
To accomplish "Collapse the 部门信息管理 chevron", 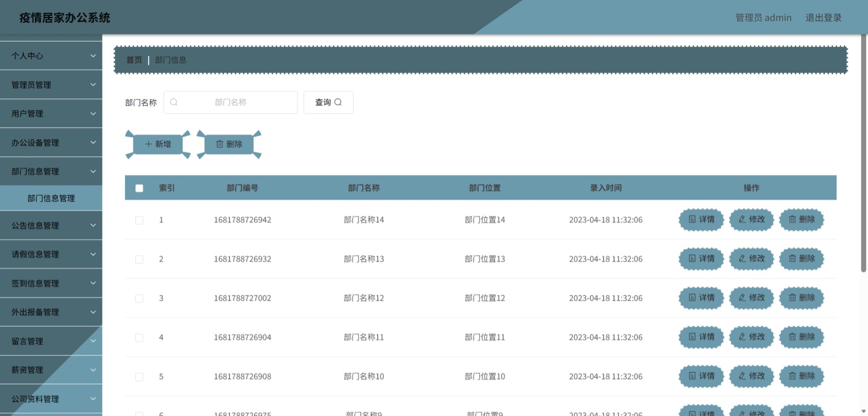I will [x=93, y=172].
